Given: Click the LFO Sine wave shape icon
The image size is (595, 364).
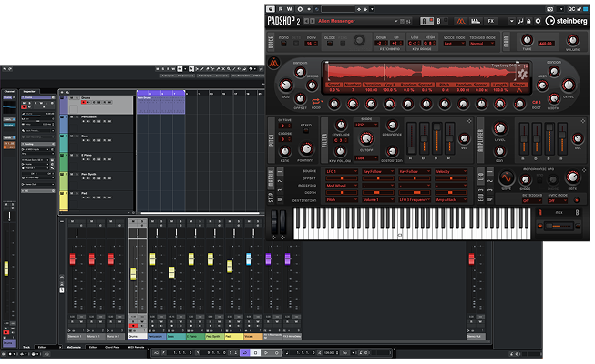Looking at the screenshot, I should pos(507,177).
